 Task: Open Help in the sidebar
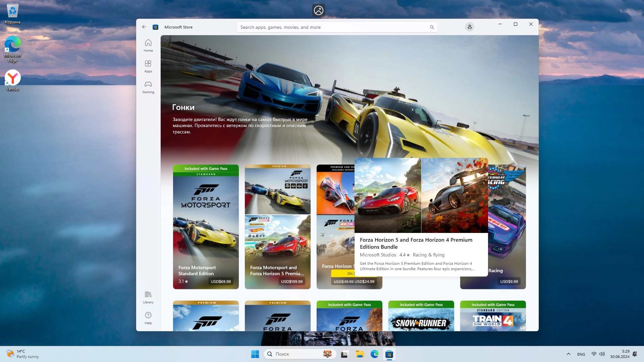point(148,318)
